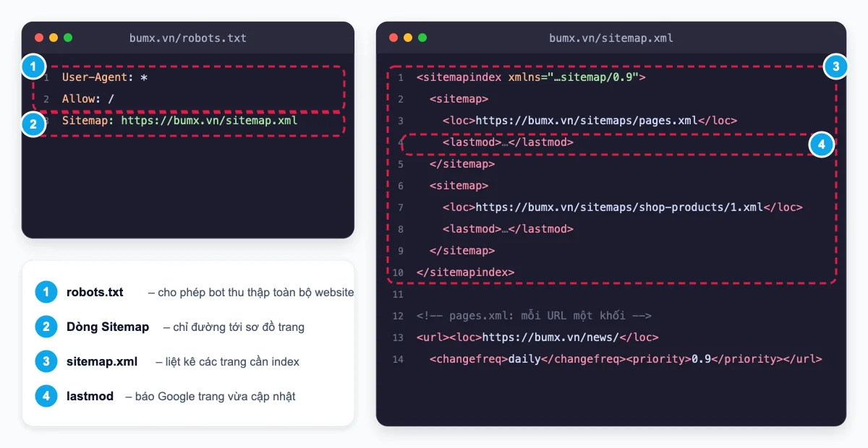Viewport: 868px width, 448px height.
Task: Click the green maximize dot of robots.txt window
Action: [x=68, y=38]
